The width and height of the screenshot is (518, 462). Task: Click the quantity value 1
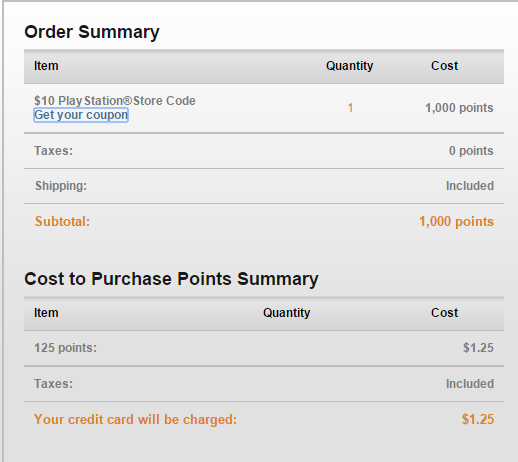350,108
